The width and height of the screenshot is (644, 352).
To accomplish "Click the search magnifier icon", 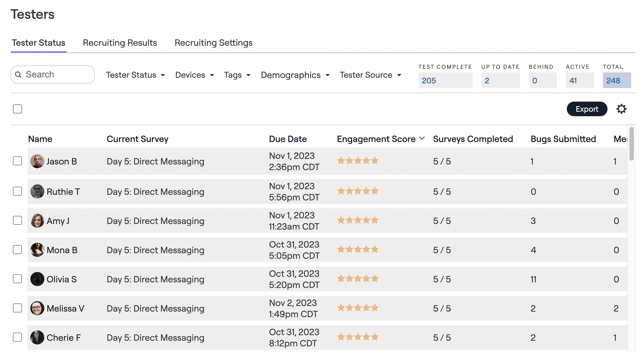I will click(x=19, y=74).
